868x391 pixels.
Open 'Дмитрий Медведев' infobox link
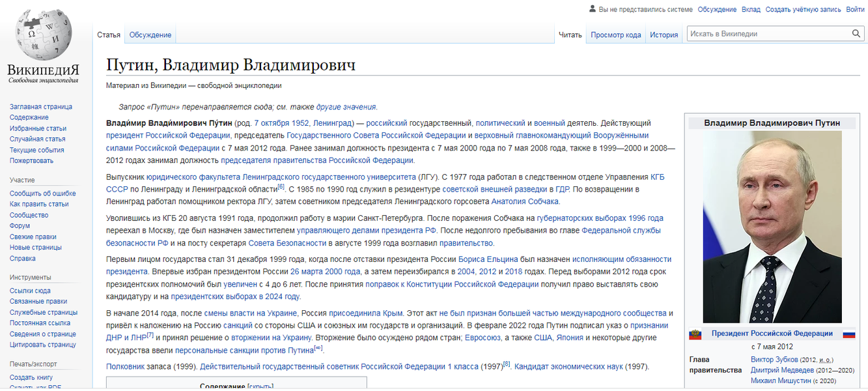click(x=782, y=370)
